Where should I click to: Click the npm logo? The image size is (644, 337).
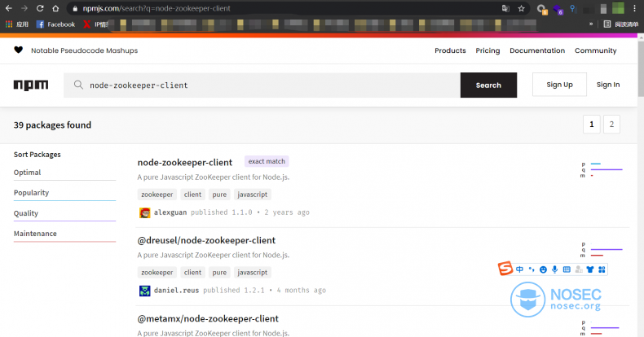point(31,85)
